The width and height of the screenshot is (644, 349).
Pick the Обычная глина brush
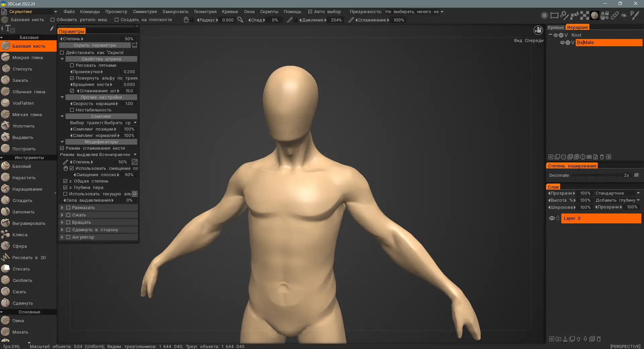point(28,92)
